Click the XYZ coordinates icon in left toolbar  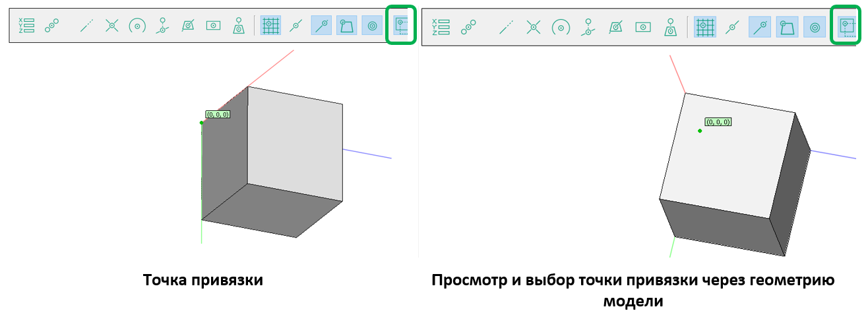(26, 26)
